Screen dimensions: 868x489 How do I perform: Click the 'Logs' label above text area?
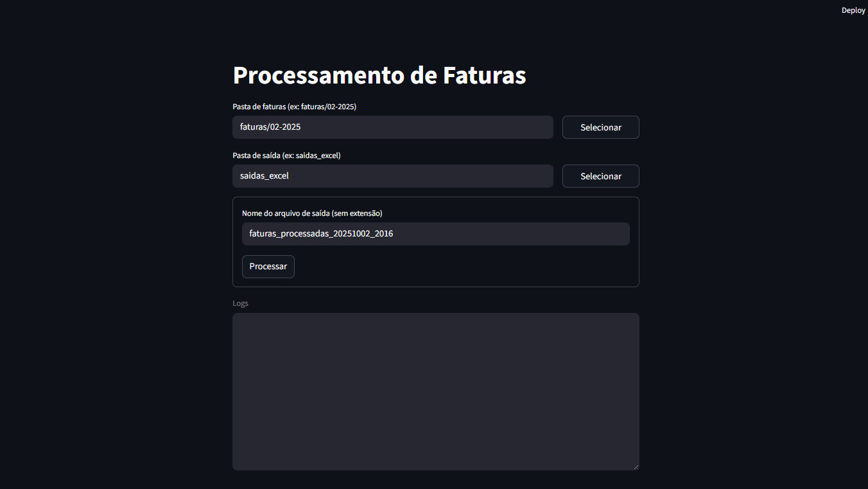pos(240,303)
